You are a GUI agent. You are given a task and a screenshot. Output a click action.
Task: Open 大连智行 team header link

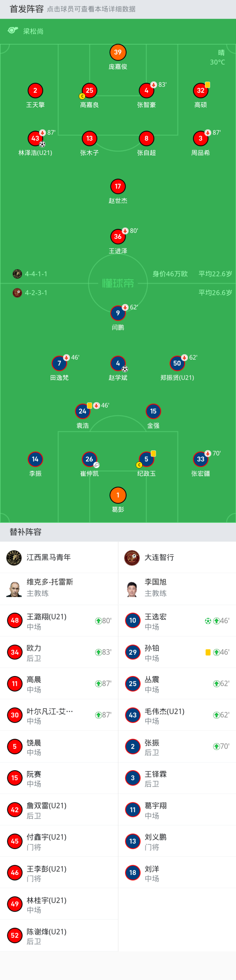pos(159,557)
